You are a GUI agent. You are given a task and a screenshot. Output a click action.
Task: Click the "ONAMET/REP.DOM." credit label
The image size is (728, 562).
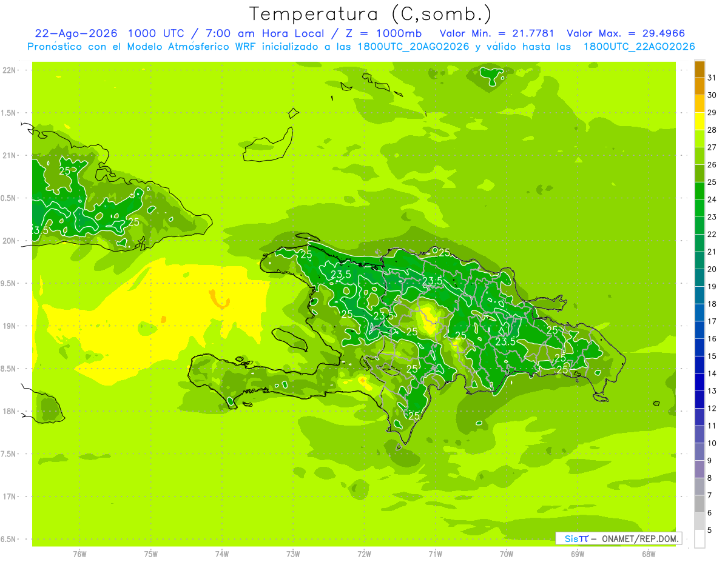click(x=639, y=538)
